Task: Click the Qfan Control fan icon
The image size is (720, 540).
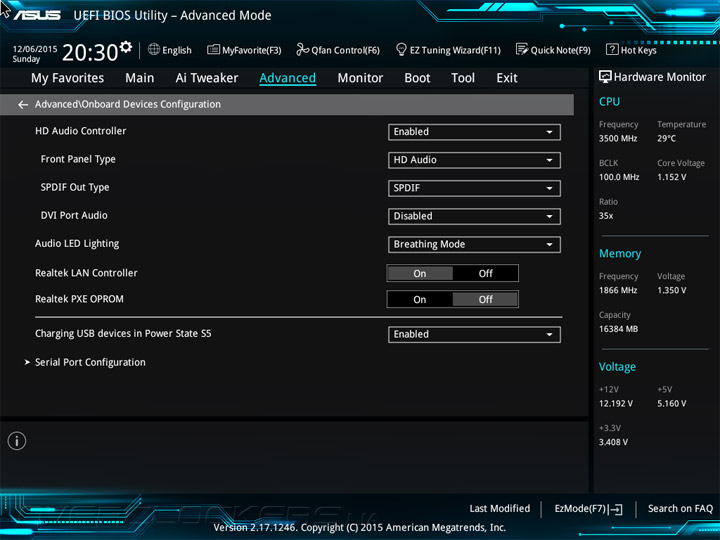Action: click(303, 49)
